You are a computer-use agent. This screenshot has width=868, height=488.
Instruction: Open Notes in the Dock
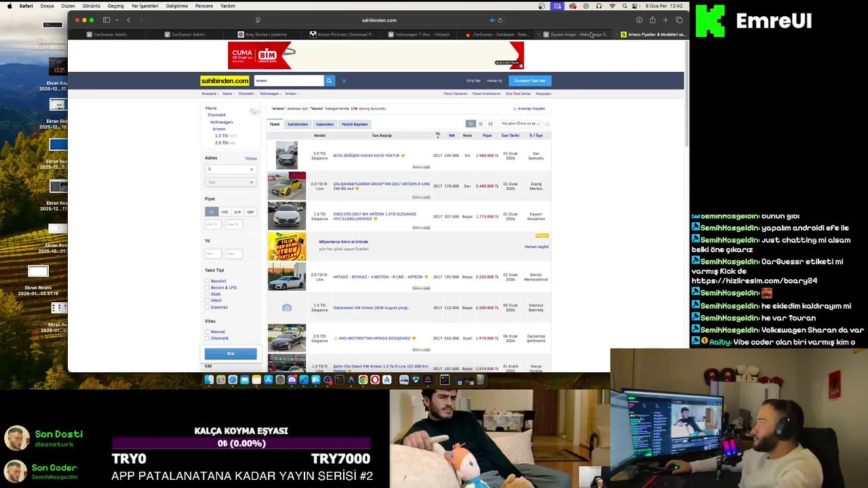point(256,380)
